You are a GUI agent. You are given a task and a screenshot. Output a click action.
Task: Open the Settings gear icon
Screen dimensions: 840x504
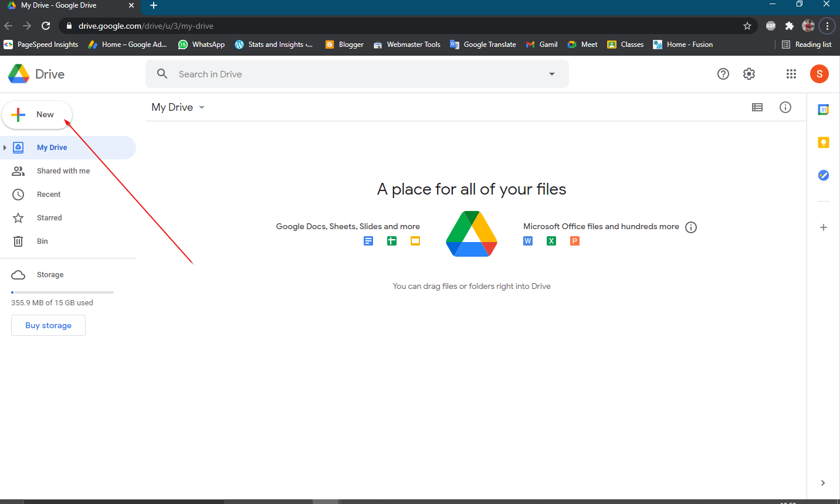coord(749,74)
